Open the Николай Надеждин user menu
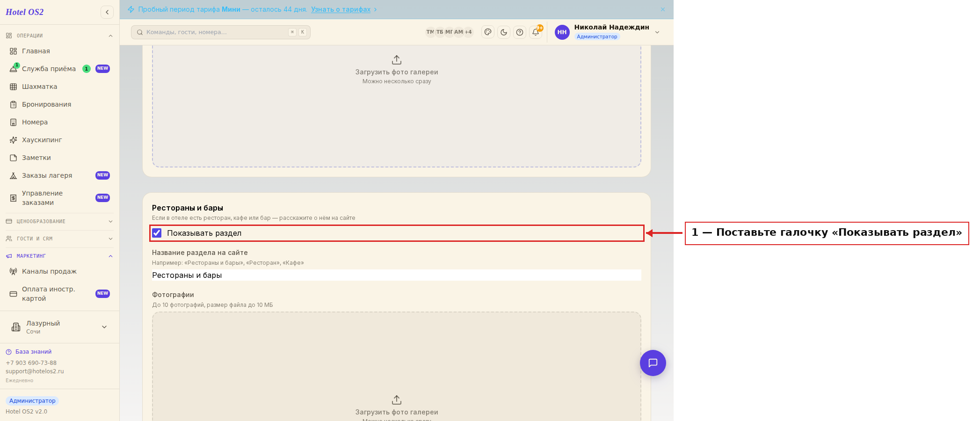 607,32
